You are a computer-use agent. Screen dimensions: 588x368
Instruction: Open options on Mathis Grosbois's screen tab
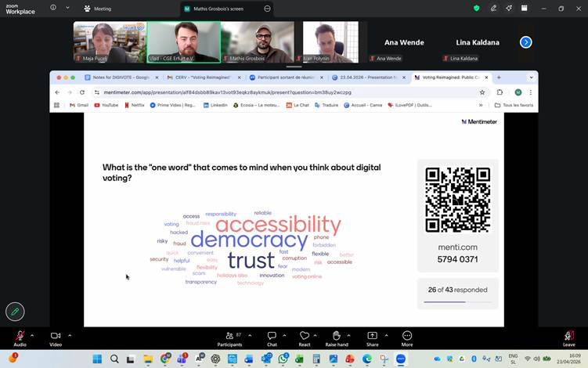point(267,9)
